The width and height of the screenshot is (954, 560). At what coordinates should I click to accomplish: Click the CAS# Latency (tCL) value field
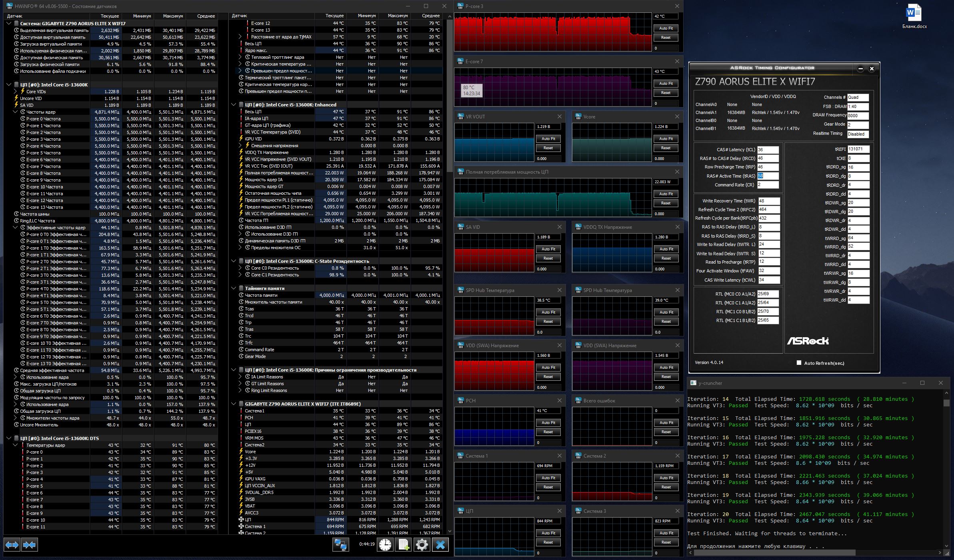click(x=768, y=150)
